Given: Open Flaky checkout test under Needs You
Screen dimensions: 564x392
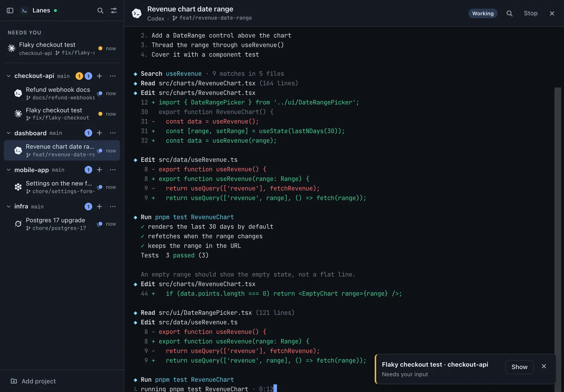Looking at the screenshot, I should [x=62, y=48].
